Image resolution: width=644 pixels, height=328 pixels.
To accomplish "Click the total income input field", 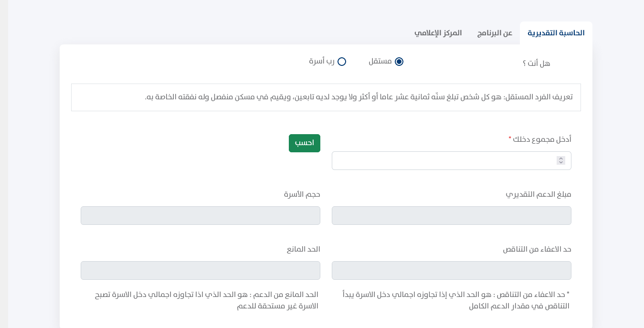I will [444, 160].
